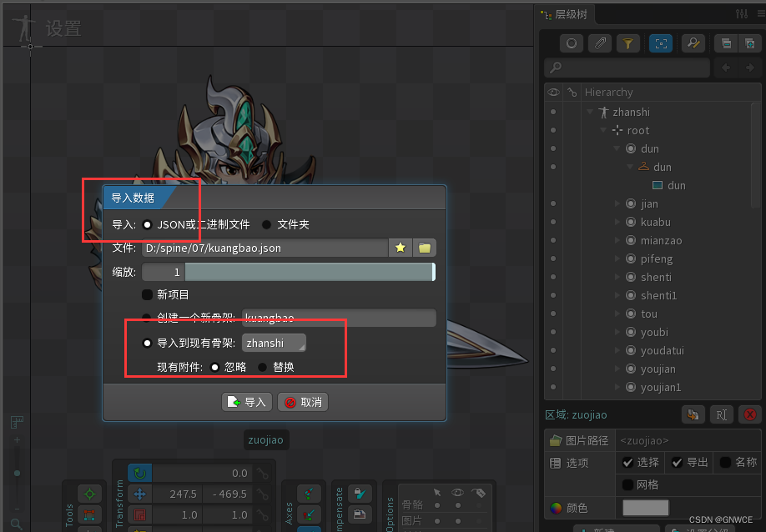The width and height of the screenshot is (766, 532).
Task: Collapse the root bone node
Action: 603,130
